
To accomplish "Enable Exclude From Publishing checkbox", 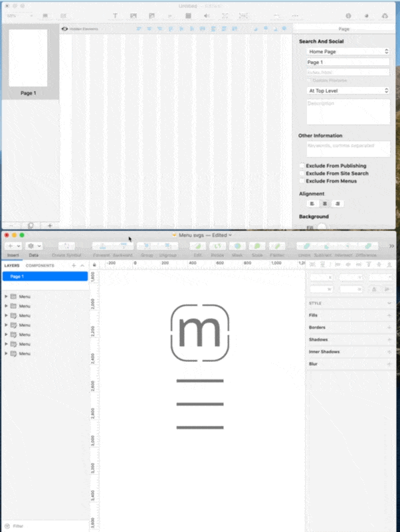I will pyautogui.click(x=302, y=166).
